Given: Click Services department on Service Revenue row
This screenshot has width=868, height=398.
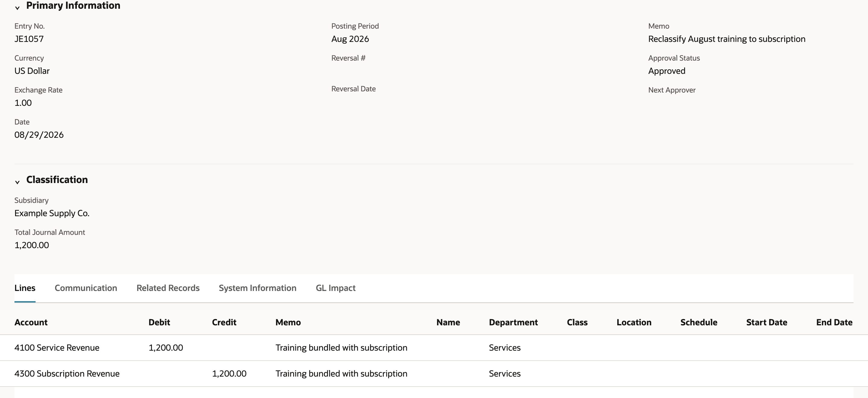Looking at the screenshot, I should point(505,347).
